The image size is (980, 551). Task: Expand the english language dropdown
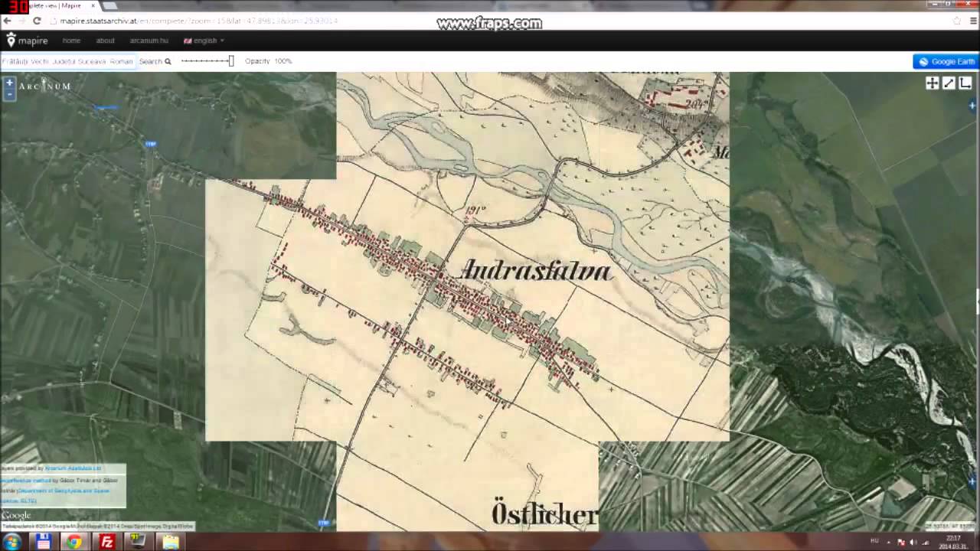click(204, 41)
